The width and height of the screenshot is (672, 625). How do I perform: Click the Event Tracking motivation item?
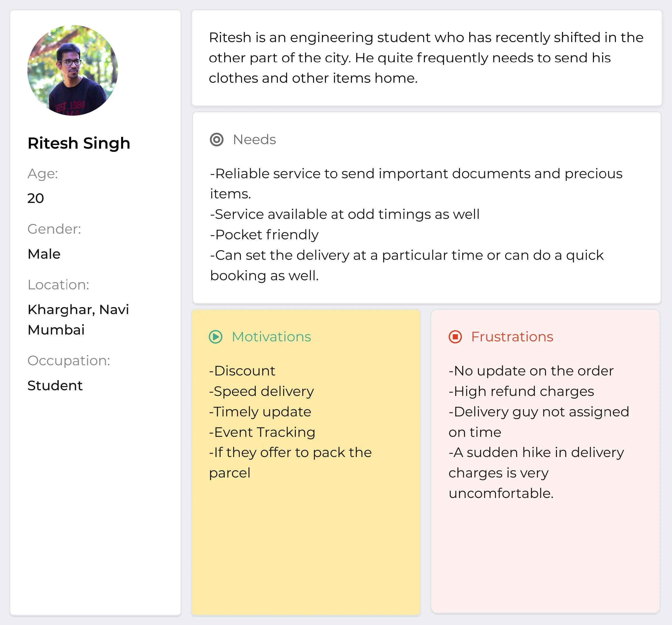click(x=262, y=432)
